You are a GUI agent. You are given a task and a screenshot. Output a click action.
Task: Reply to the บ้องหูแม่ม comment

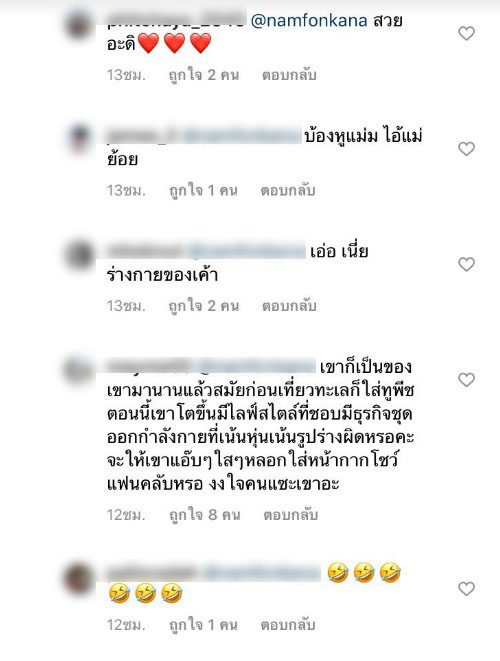point(288,191)
